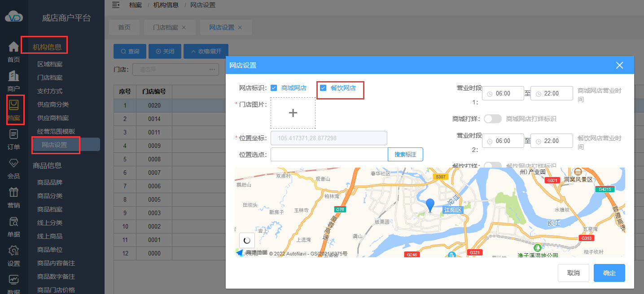Select 区域档案 in the side menu
644x294 pixels.
click(50, 64)
